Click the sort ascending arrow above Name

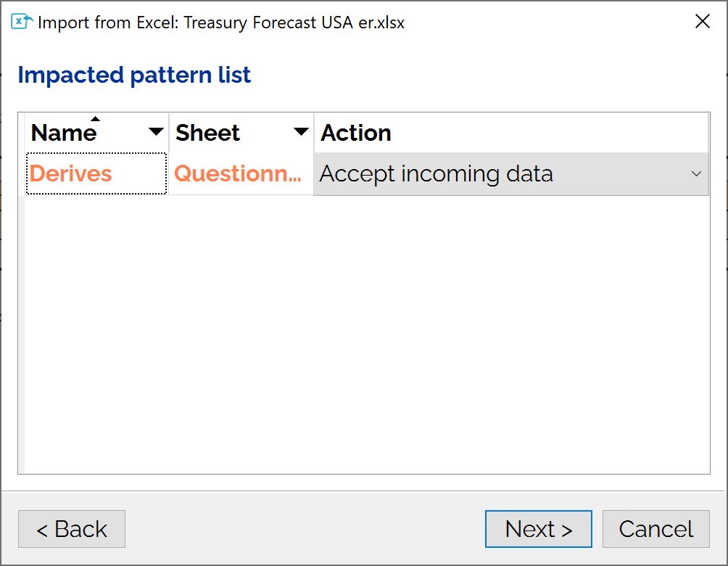coord(95,118)
